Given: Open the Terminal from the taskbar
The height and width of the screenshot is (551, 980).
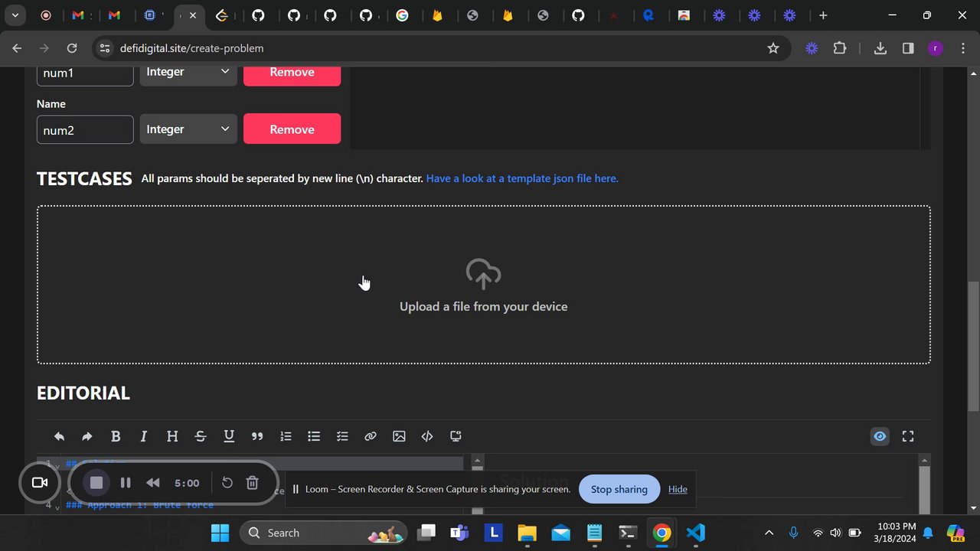Looking at the screenshot, I should (628, 533).
